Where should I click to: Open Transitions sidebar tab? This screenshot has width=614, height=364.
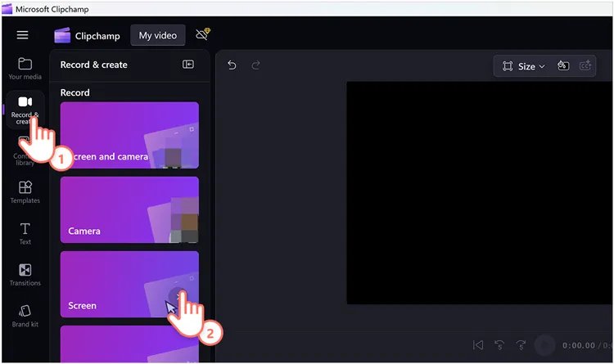point(25,275)
